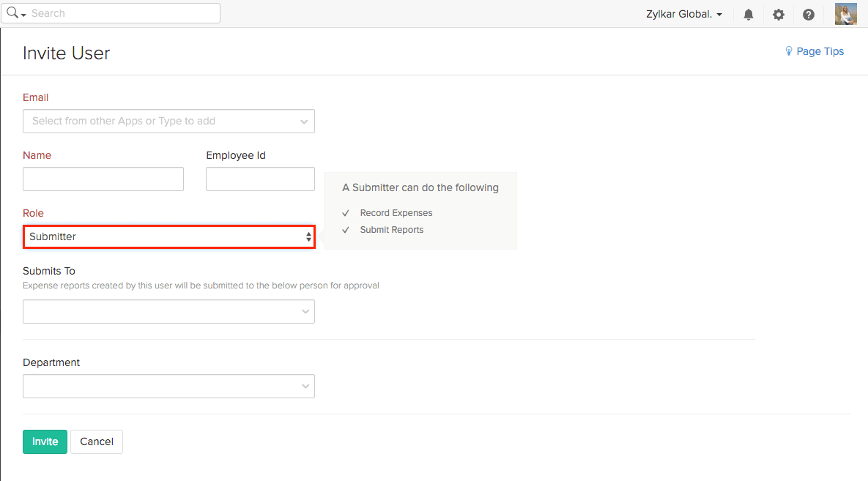Open the Zylkar Global organization menu

pyautogui.click(x=683, y=14)
